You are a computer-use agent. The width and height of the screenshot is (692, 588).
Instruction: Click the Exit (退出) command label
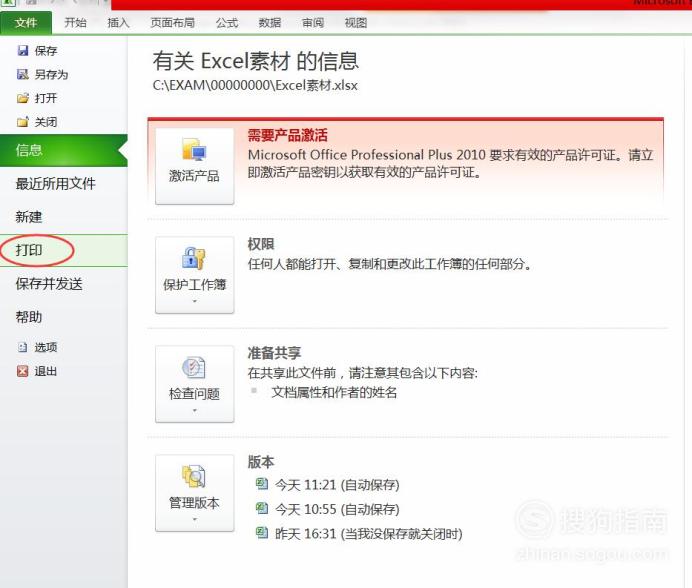coord(46,371)
